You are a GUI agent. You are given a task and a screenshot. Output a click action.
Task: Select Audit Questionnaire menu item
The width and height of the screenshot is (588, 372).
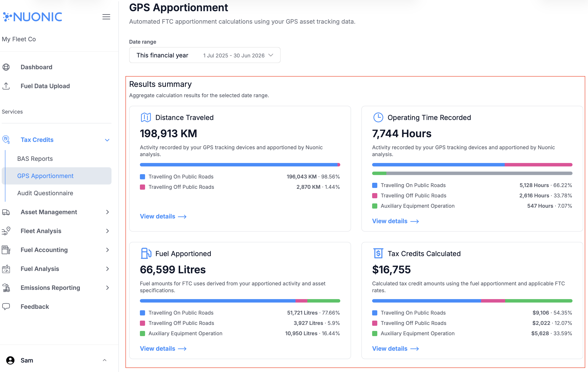[45, 193]
